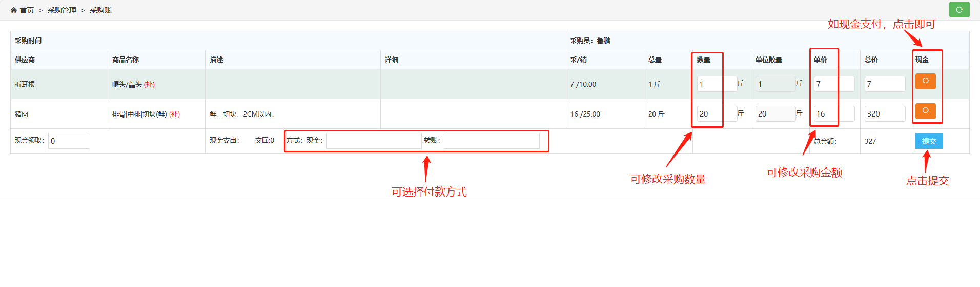Click the 排骨|中排|切块(鲜) product name

click(139, 114)
